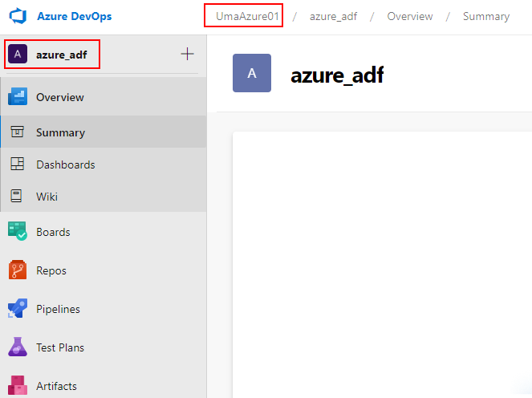
Task: Select the Overview breadcrumb item
Action: click(410, 16)
